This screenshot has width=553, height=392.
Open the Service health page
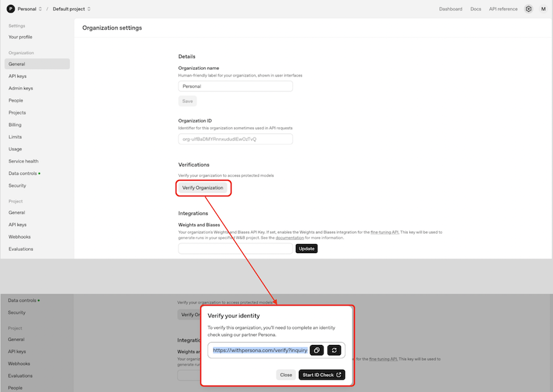click(x=24, y=161)
